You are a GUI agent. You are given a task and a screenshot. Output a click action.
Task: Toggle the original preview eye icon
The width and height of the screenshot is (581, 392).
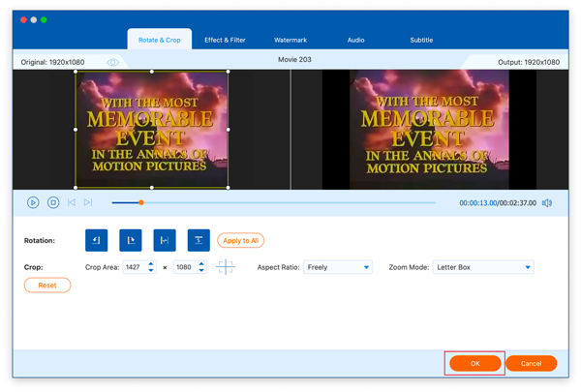click(113, 62)
